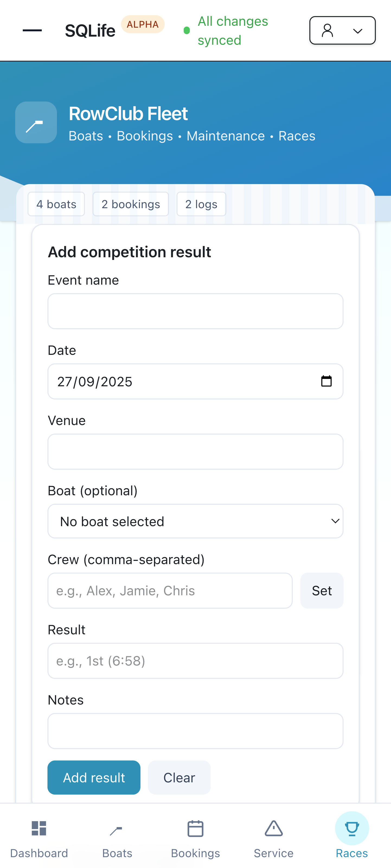Open Service warning triangle icon
Viewport: 391px width, 868px height.
coord(273,829)
